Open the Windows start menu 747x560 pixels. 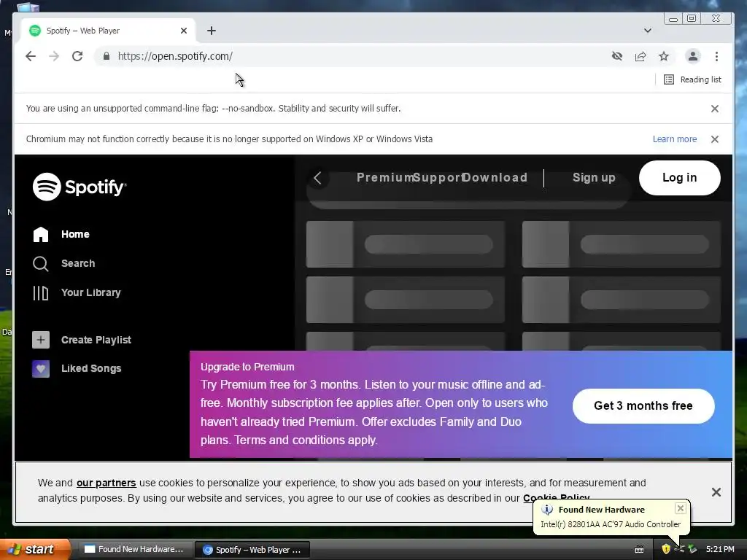[x=35, y=549]
